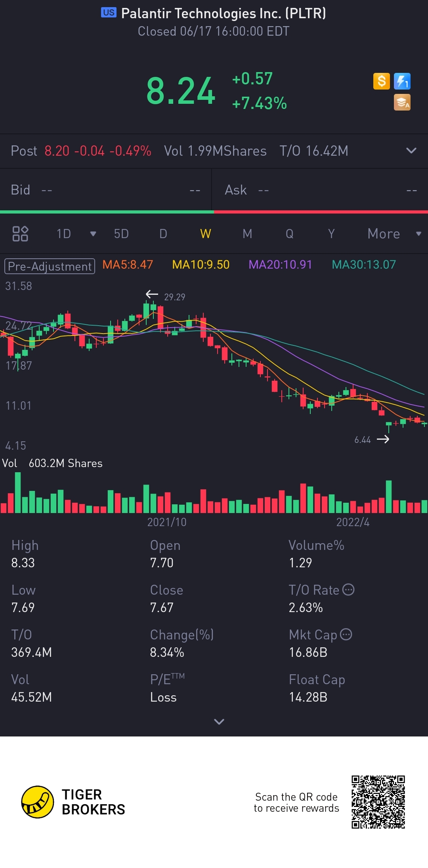Tap the Open 7.70 value
The image size is (428, 868).
(x=162, y=563)
